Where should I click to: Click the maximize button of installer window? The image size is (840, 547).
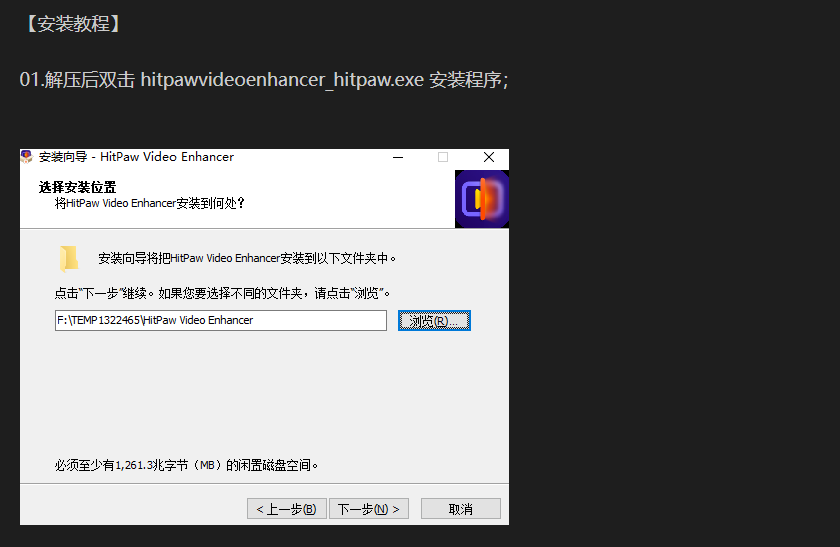coord(443,157)
